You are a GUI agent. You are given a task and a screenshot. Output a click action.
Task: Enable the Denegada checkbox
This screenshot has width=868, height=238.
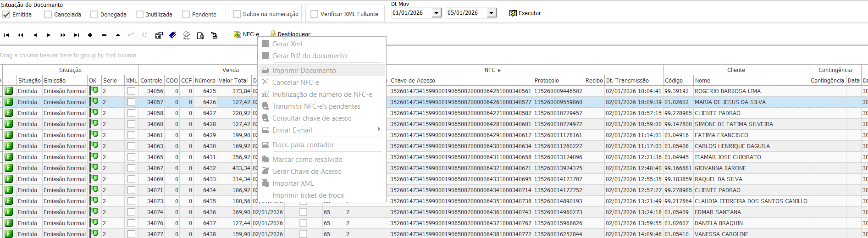click(94, 14)
